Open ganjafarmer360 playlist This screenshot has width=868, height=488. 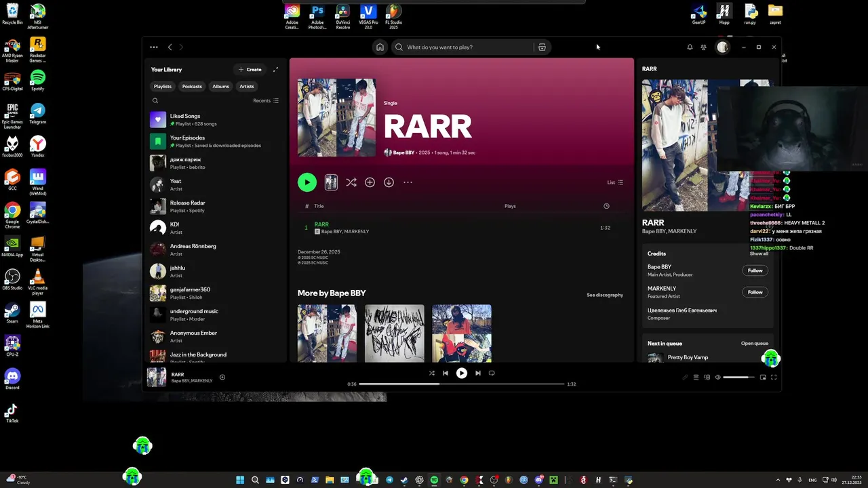pos(215,293)
